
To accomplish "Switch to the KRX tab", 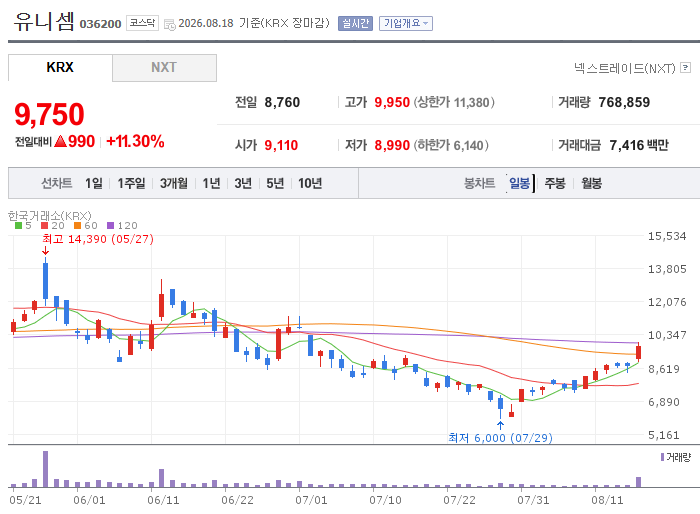I will click(60, 67).
